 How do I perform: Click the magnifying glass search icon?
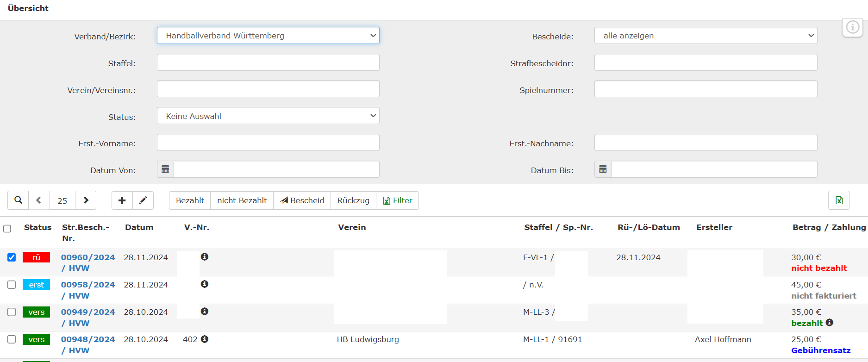(18, 200)
